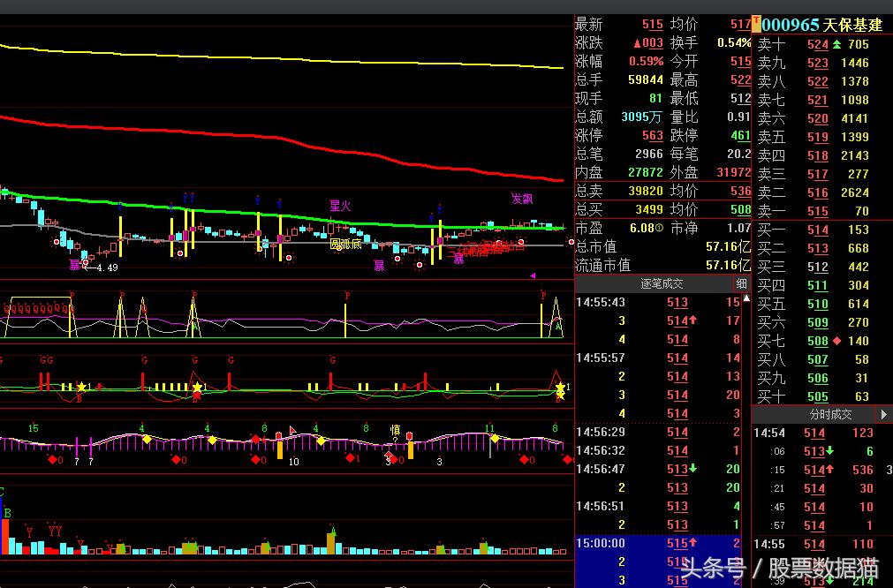Screen dimensions: 893x588
Task: Click the 卖九 volume 1446
Action: (854, 63)
